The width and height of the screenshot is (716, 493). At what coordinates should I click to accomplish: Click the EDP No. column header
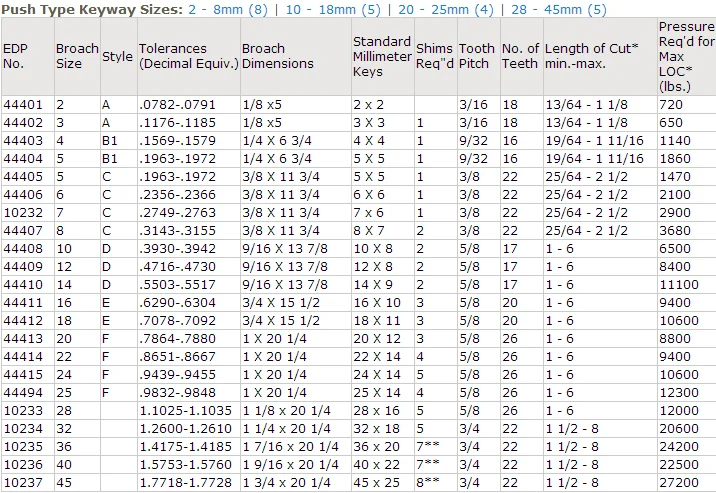tap(16, 56)
